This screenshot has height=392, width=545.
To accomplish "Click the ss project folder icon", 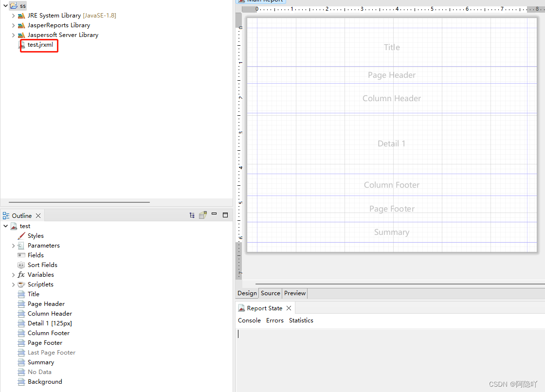I will pyautogui.click(x=14, y=5).
